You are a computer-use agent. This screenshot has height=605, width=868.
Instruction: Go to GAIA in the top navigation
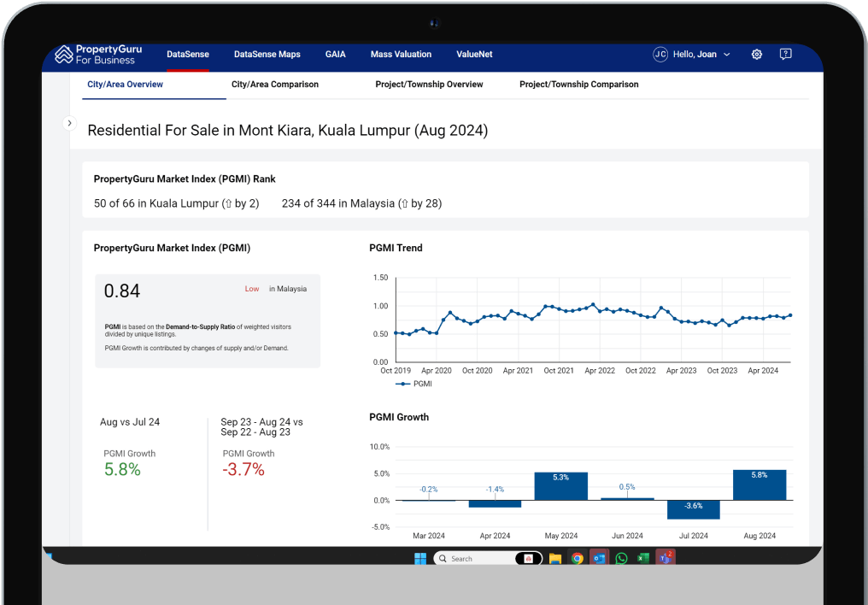336,54
